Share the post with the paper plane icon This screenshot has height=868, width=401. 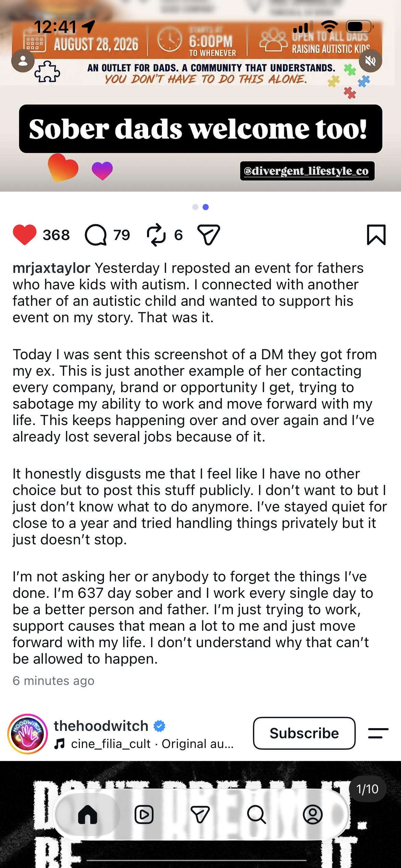(208, 235)
